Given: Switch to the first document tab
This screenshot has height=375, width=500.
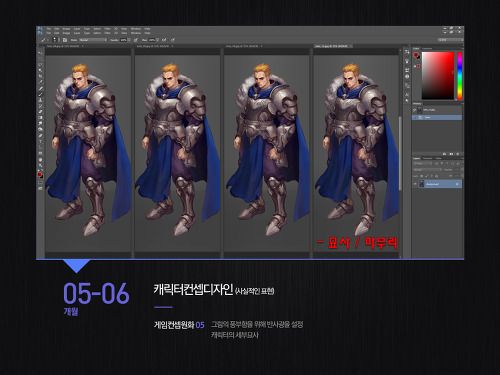Looking at the screenshot, I should 65,46.
